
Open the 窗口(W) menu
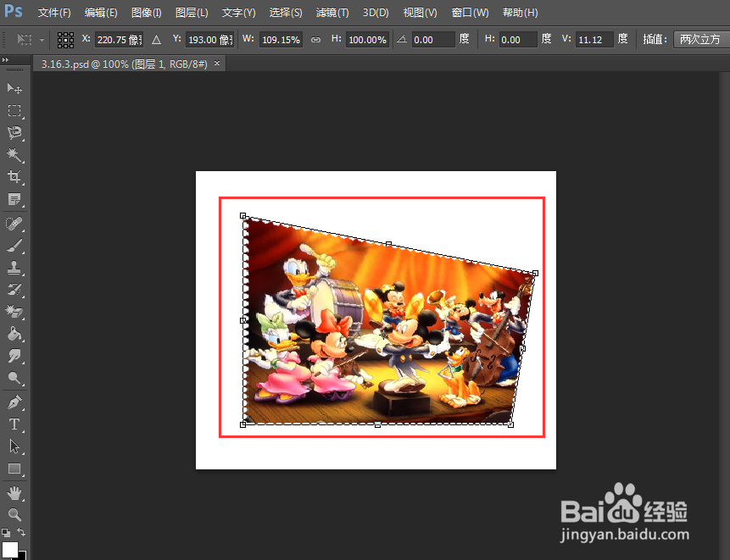click(471, 13)
